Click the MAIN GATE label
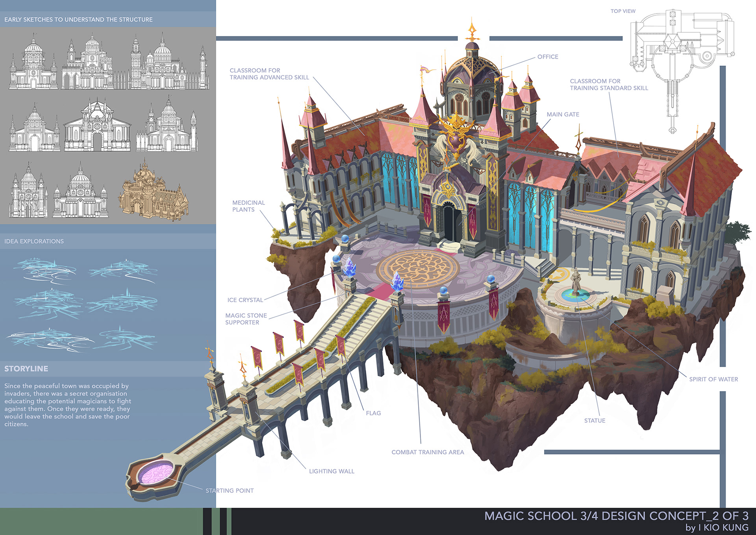The width and height of the screenshot is (756, 535). tap(563, 114)
